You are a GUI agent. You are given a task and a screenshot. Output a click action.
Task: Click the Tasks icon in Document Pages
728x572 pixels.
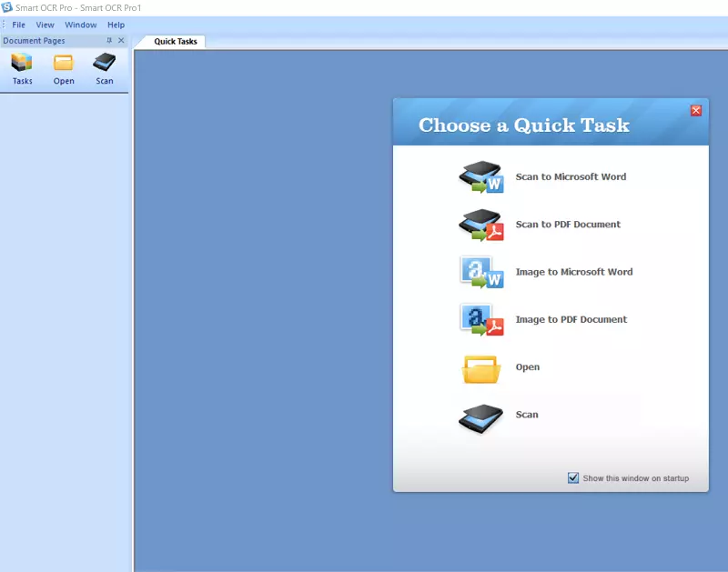pyautogui.click(x=22, y=64)
